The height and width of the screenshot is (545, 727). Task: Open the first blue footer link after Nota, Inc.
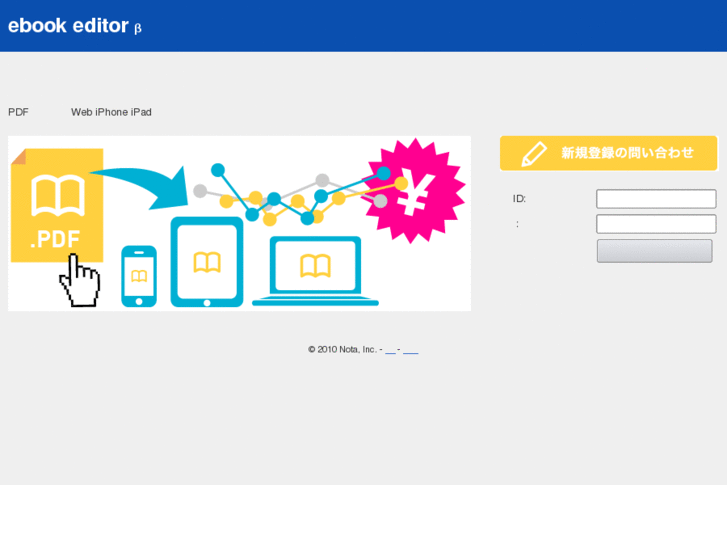(390, 350)
